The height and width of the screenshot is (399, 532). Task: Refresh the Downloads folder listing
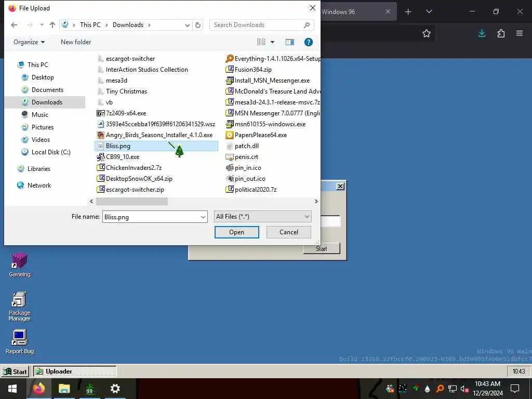coord(198,25)
